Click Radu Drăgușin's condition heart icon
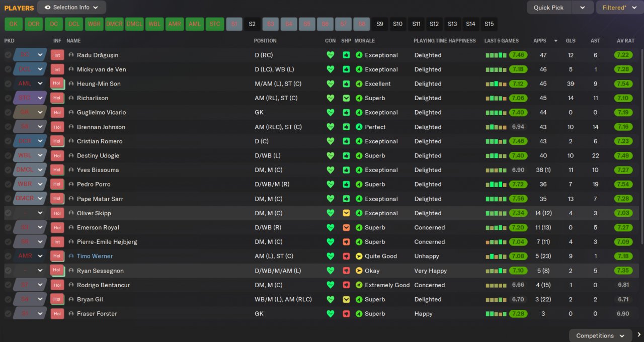644x342 pixels. (330, 55)
